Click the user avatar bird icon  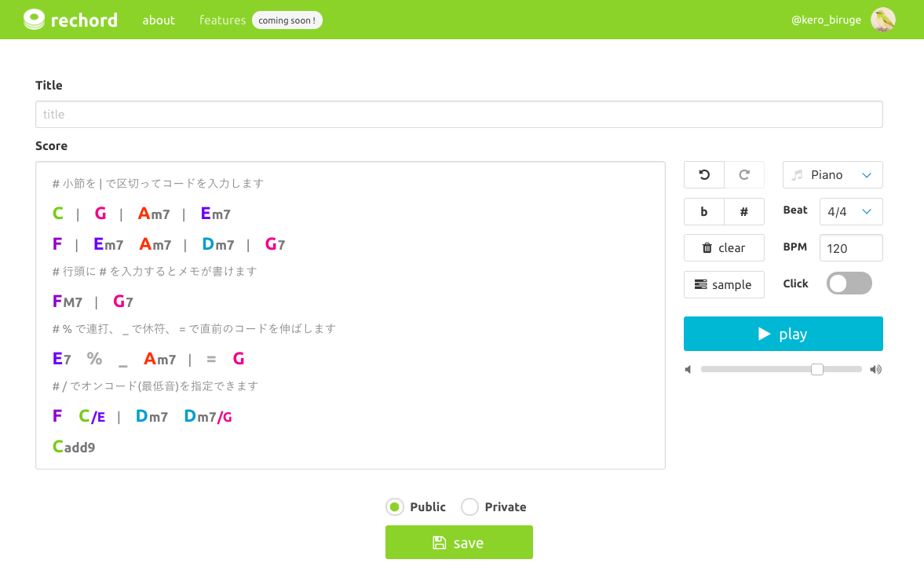tap(883, 20)
